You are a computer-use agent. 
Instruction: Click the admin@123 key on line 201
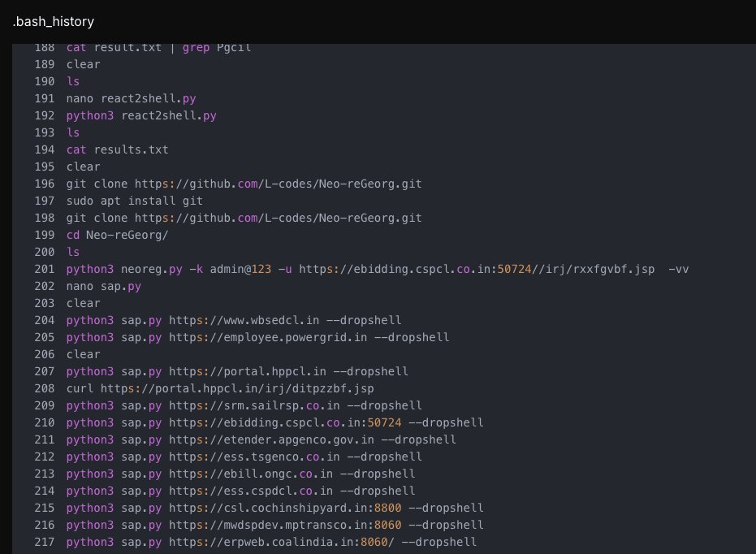pos(240,269)
